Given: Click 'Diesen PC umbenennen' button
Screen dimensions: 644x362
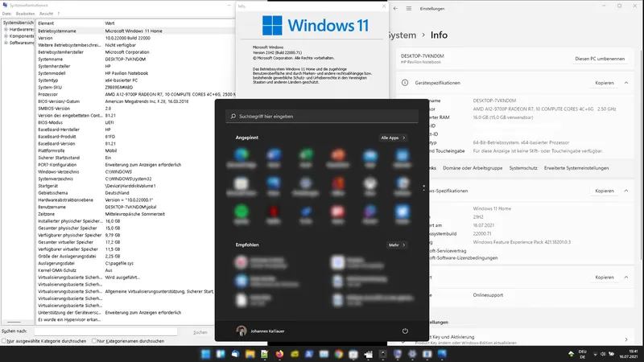Looking at the screenshot, I should [600, 59].
